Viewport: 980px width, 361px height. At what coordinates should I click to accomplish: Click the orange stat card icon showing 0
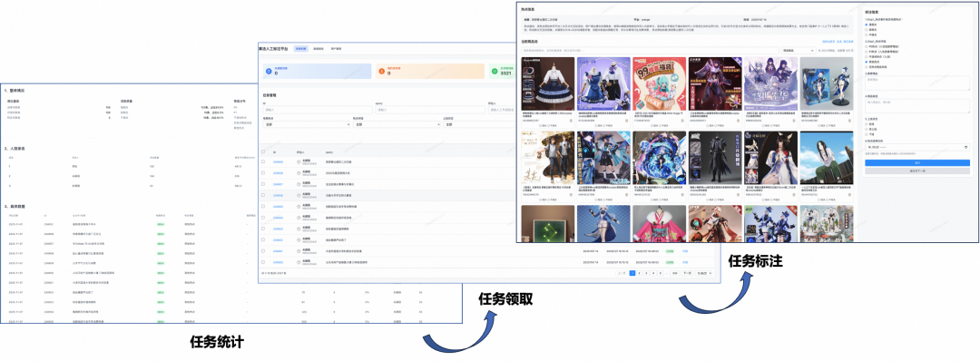click(x=381, y=72)
